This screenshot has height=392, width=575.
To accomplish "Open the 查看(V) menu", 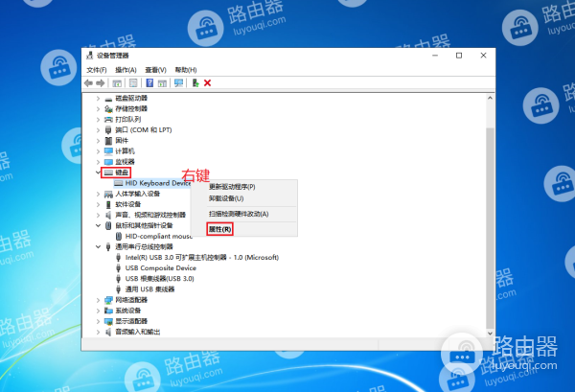I will tap(155, 70).
